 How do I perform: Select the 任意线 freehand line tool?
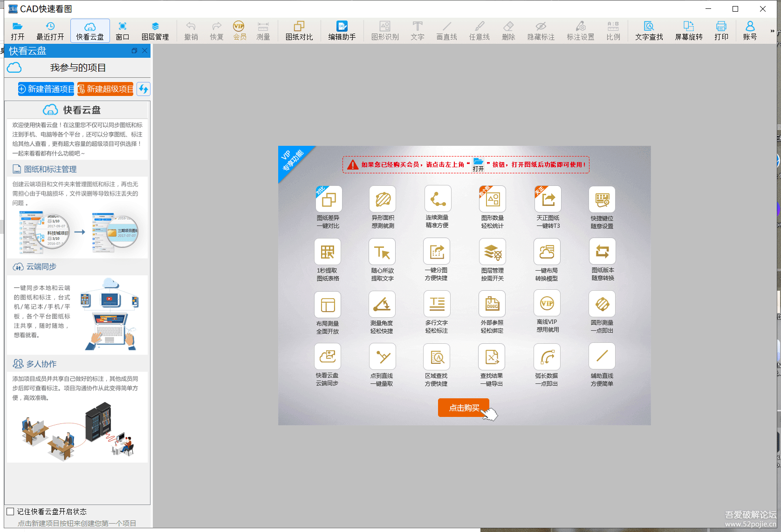(x=479, y=31)
